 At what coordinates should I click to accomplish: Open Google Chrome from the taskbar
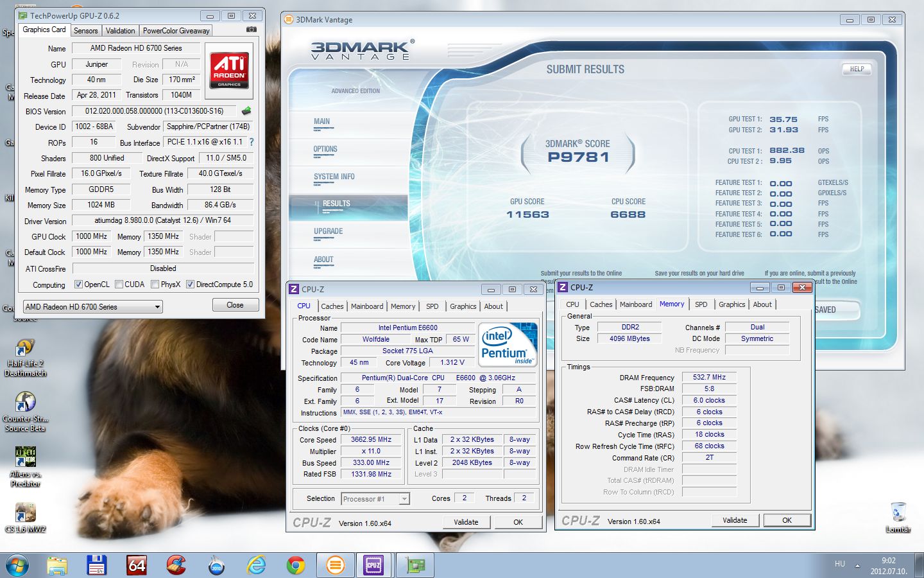click(296, 565)
